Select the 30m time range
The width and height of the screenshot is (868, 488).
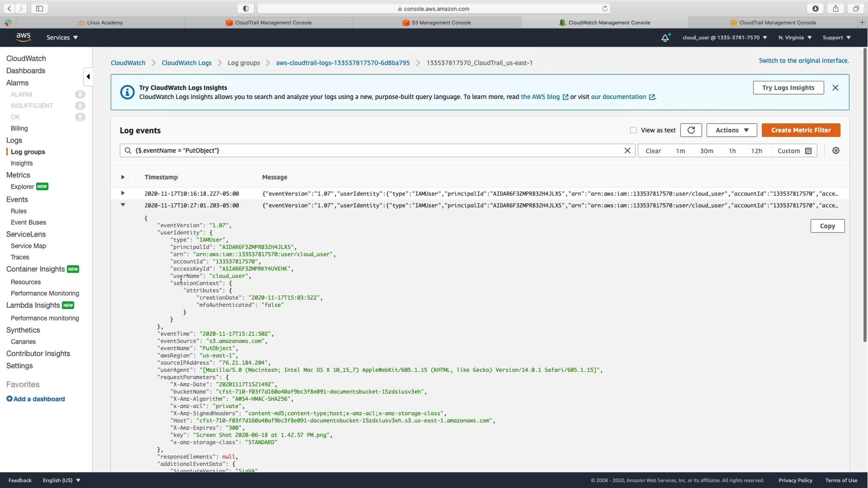click(x=707, y=151)
